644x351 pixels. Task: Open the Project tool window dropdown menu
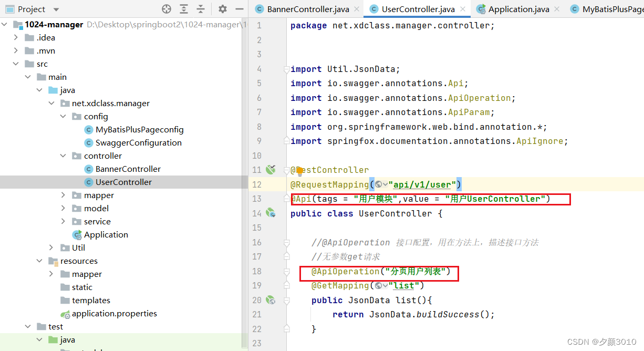(x=56, y=9)
